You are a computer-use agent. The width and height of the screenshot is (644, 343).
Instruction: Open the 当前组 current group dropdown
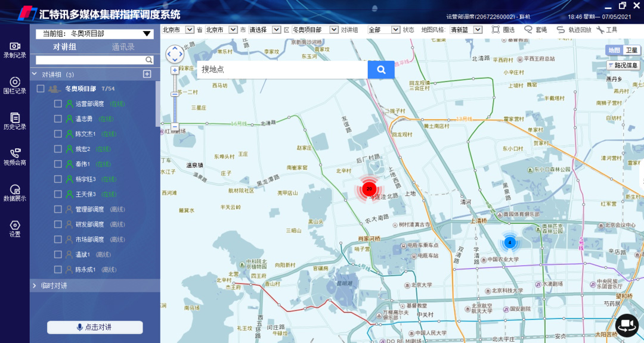point(146,34)
